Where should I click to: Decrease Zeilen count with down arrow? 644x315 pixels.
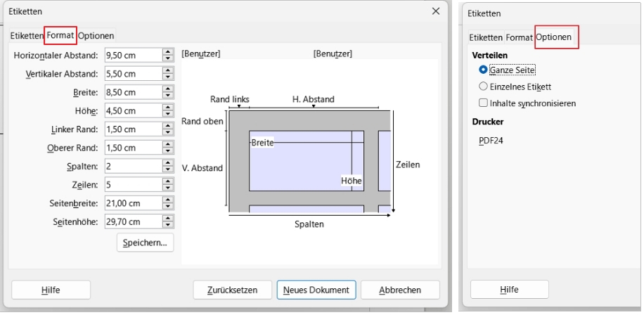point(167,187)
